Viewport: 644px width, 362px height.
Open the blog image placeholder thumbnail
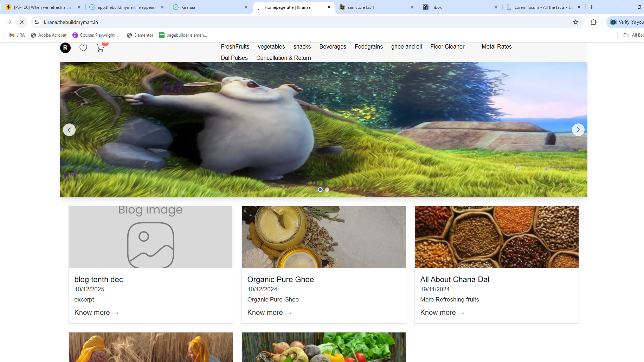point(151,237)
